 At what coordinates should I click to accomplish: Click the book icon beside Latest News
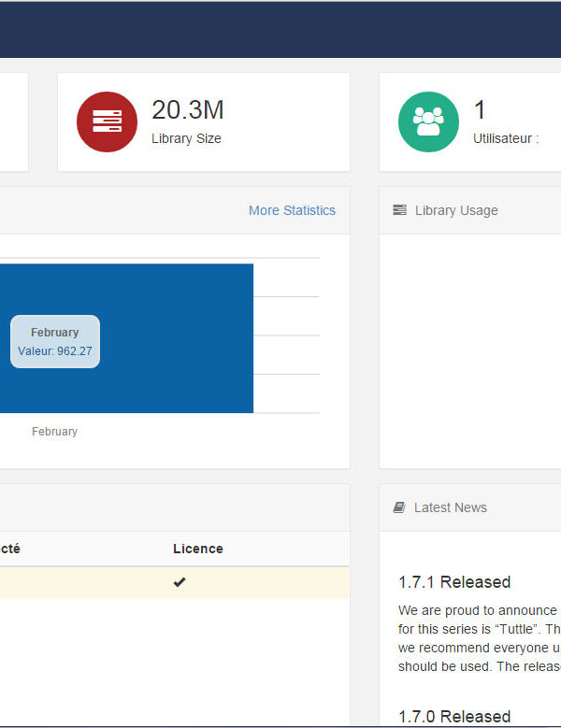click(x=399, y=507)
